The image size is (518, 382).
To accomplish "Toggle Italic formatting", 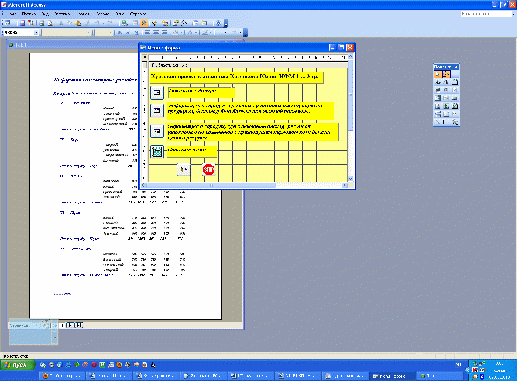I will pos(128,32).
